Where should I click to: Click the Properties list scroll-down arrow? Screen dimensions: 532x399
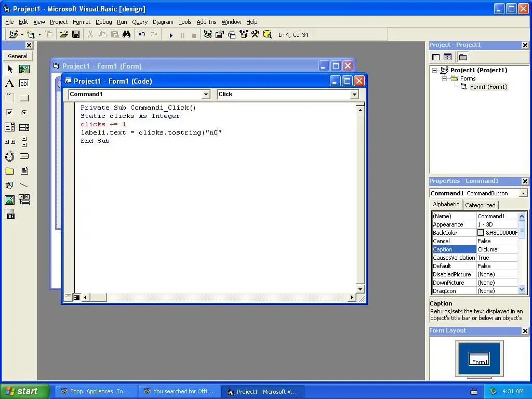pos(522,289)
